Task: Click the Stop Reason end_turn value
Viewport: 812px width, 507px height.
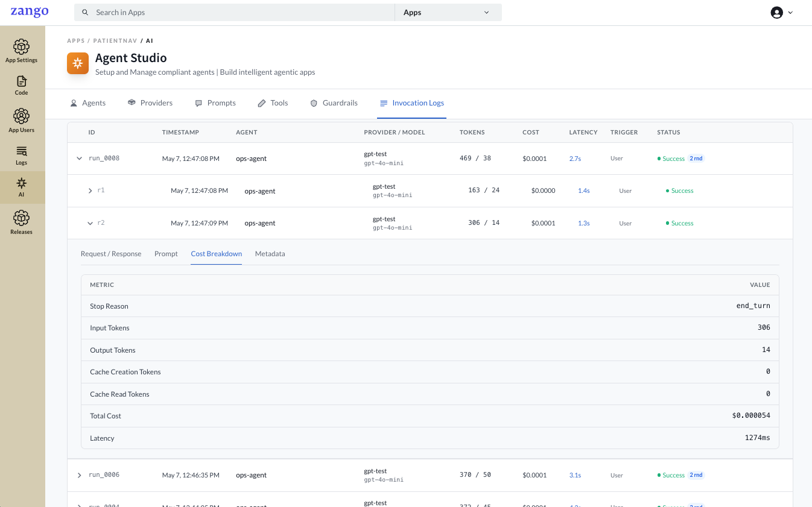Action: (753, 306)
